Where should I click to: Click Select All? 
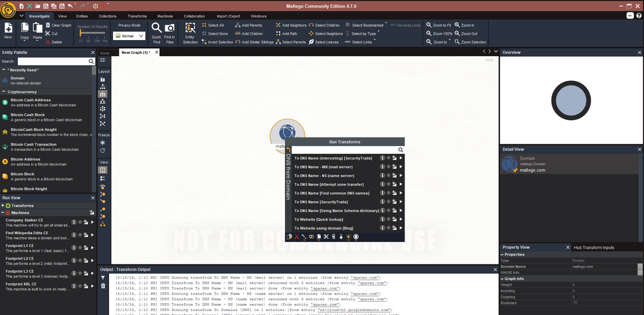[x=212, y=25]
